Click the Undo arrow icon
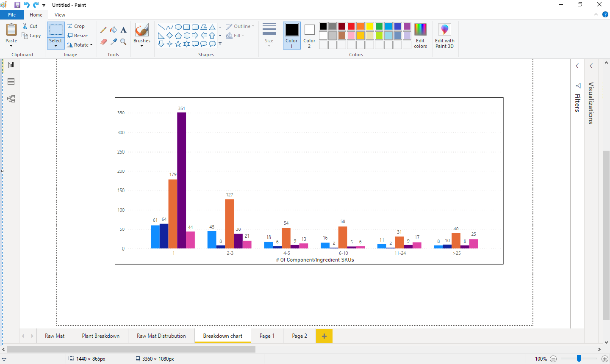 point(27,5)
